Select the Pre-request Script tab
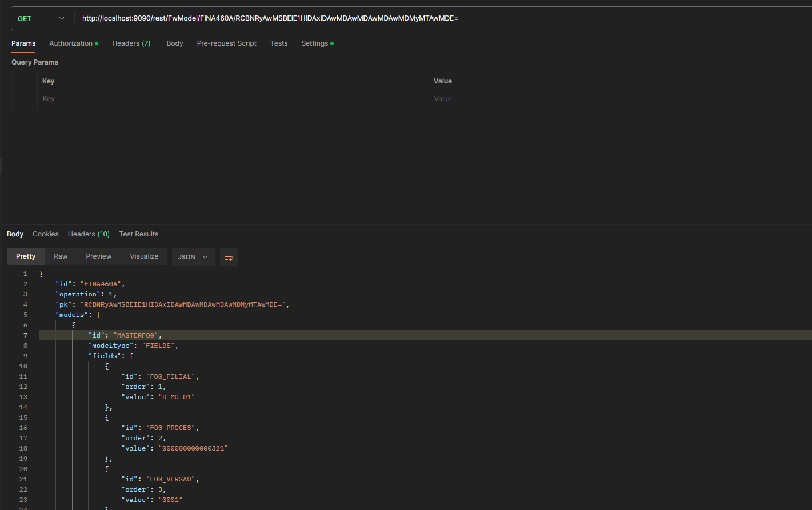 226,43
